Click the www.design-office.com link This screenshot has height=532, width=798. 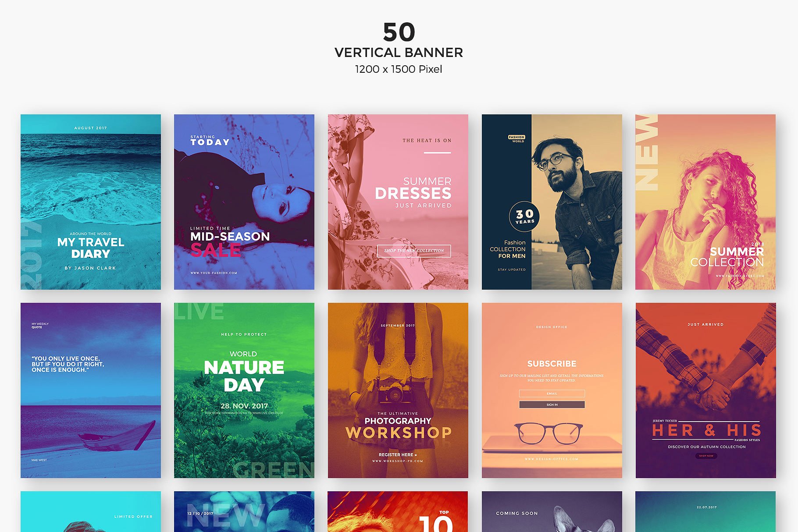tap(552, 459)
